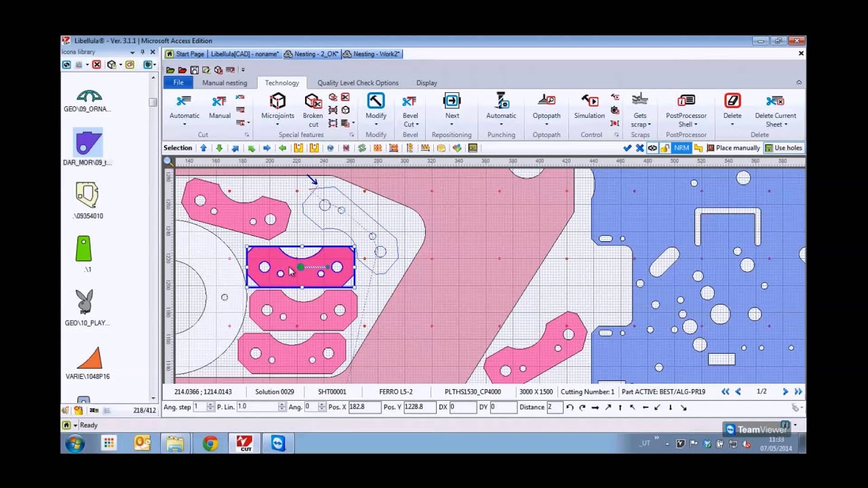
Task: Open the Optopath dropdown arrow
Action: 547,125
